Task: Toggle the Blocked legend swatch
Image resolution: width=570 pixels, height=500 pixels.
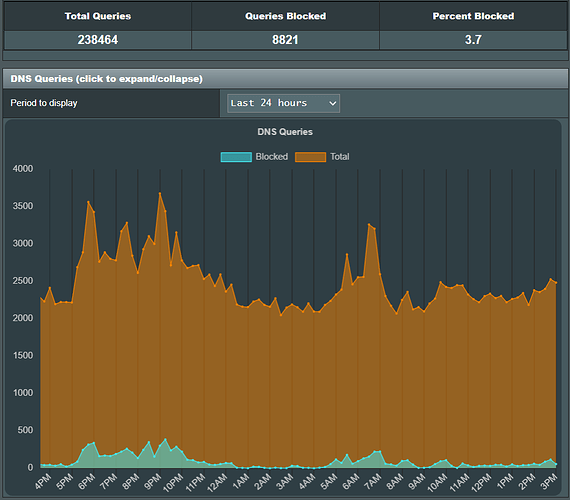Action: (236, 157)
